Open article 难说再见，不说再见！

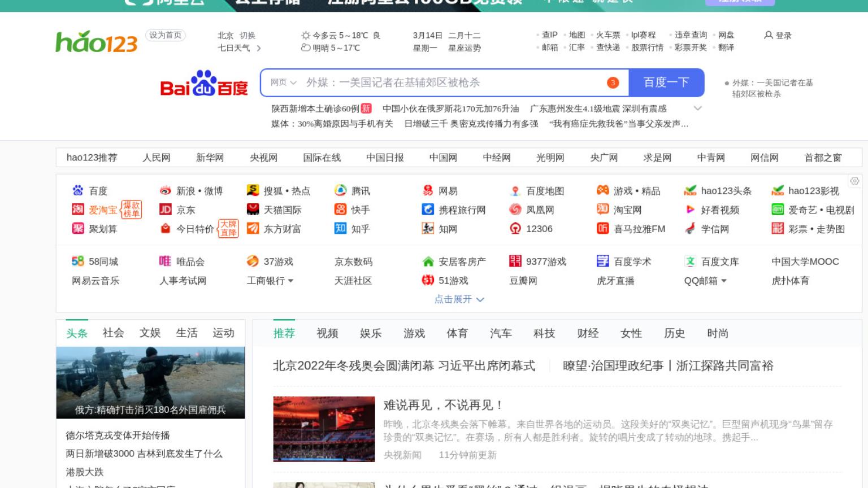[x=443, y=405]
